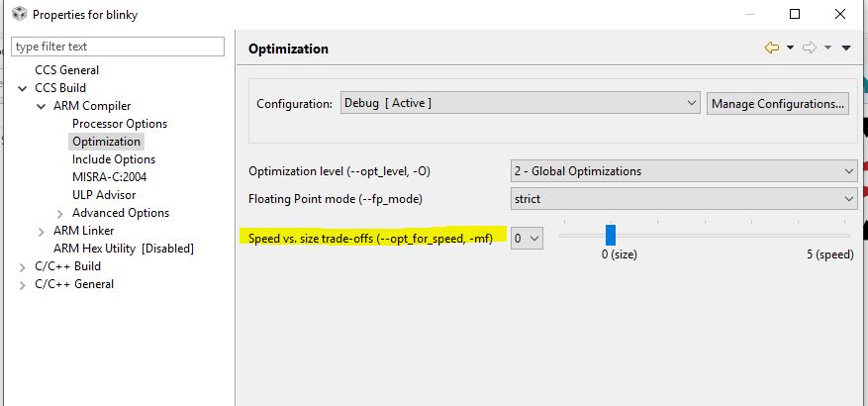Open the Optimization level dropdown
The image size is (868, 406).
click(x=684, y=171)
